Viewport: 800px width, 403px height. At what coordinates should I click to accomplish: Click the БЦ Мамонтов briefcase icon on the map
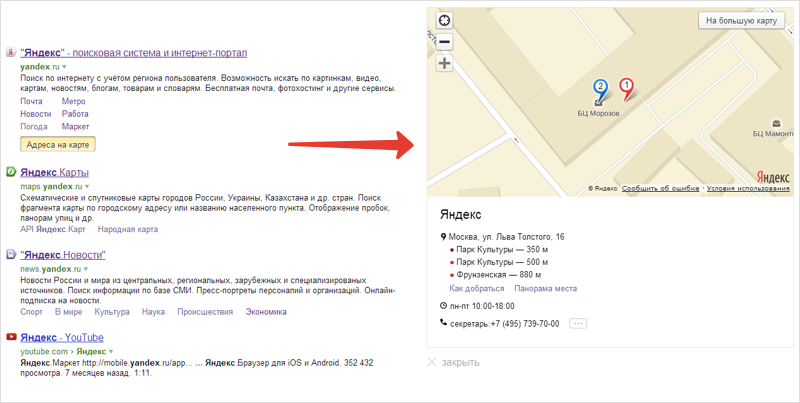[776, 123]
